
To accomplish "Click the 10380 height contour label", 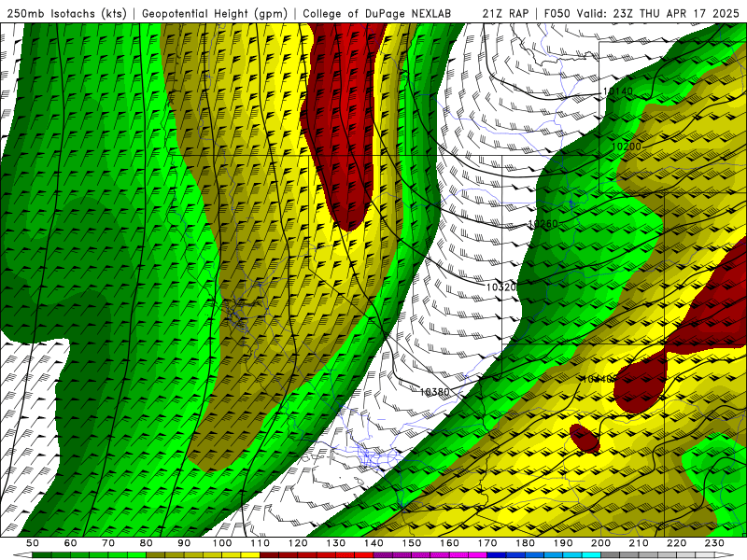I will coord(434,392).
